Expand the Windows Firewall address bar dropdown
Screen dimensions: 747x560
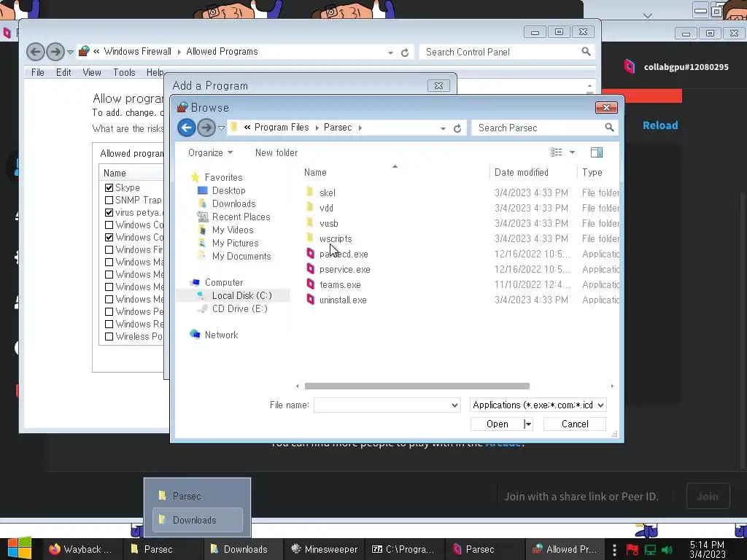pyautogui.click(x=391, y=52)
